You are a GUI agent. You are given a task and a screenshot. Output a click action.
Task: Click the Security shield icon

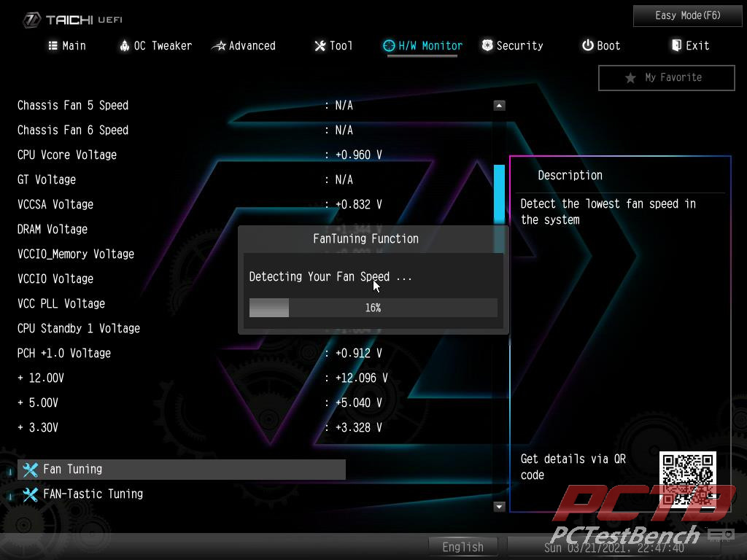pyautogui.click(x=487, y=45)
